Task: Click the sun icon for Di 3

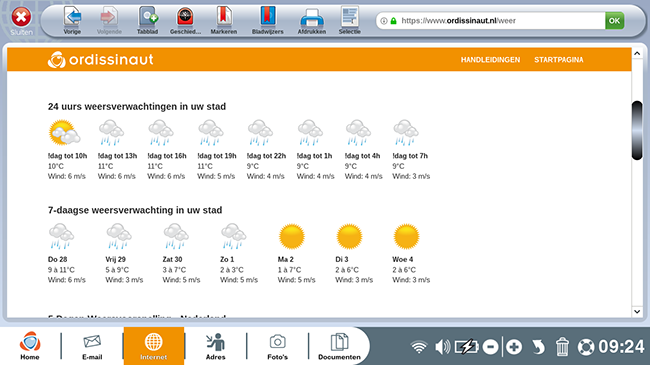Action: click(x=349, y=236)
